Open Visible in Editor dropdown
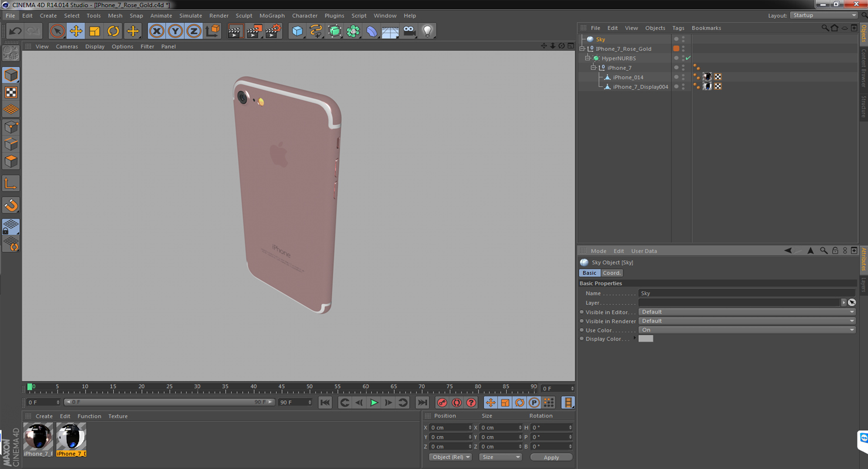The image size is (868, 469). 747,312
